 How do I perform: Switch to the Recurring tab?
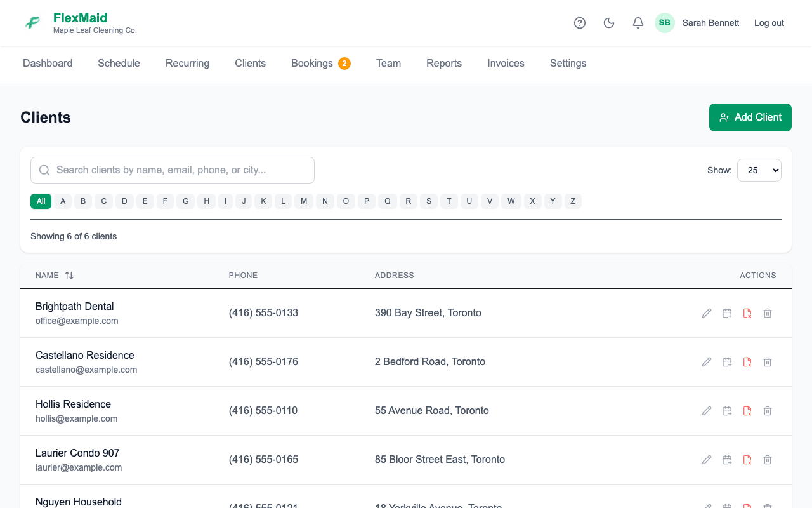pos(187,63)
